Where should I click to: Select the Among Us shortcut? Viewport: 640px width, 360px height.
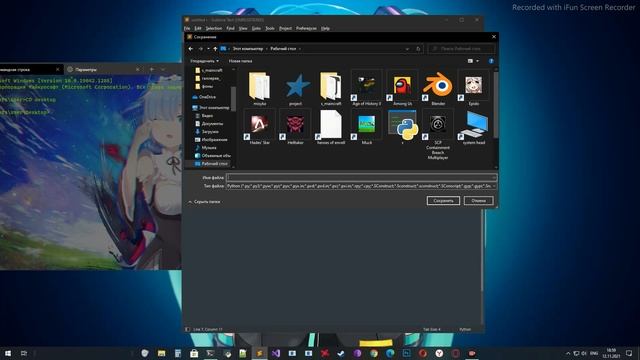coord(402,88)
